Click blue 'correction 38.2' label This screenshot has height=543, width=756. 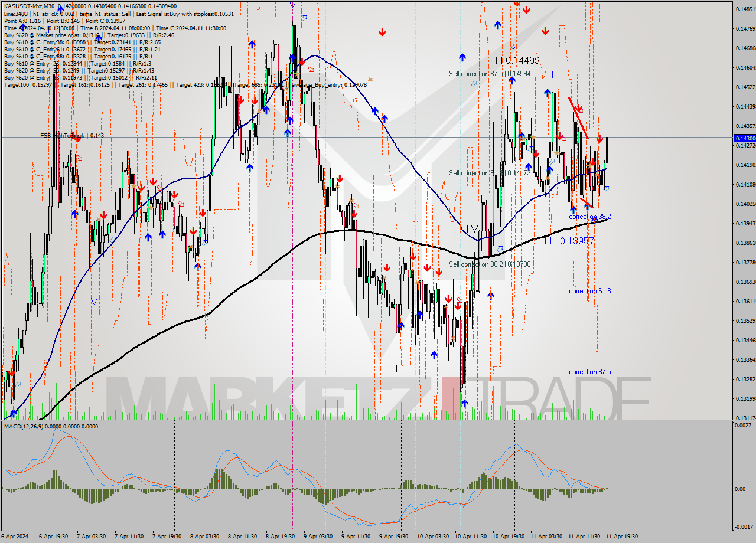589,217
